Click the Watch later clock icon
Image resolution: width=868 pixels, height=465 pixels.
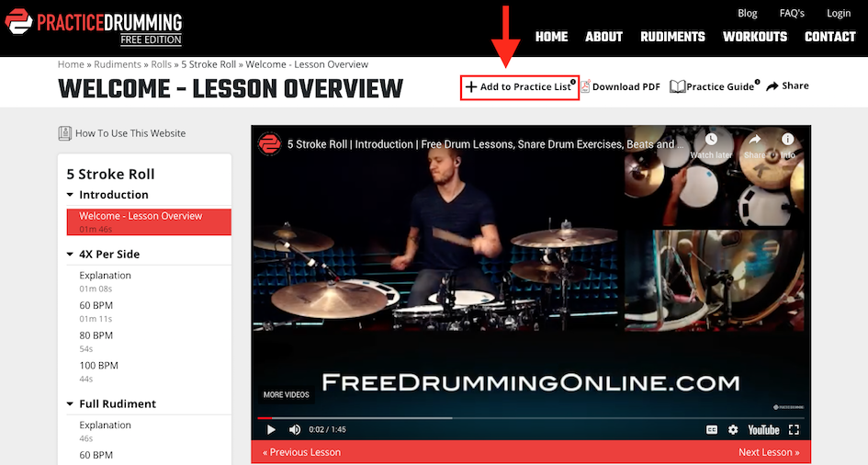(711, 140)
